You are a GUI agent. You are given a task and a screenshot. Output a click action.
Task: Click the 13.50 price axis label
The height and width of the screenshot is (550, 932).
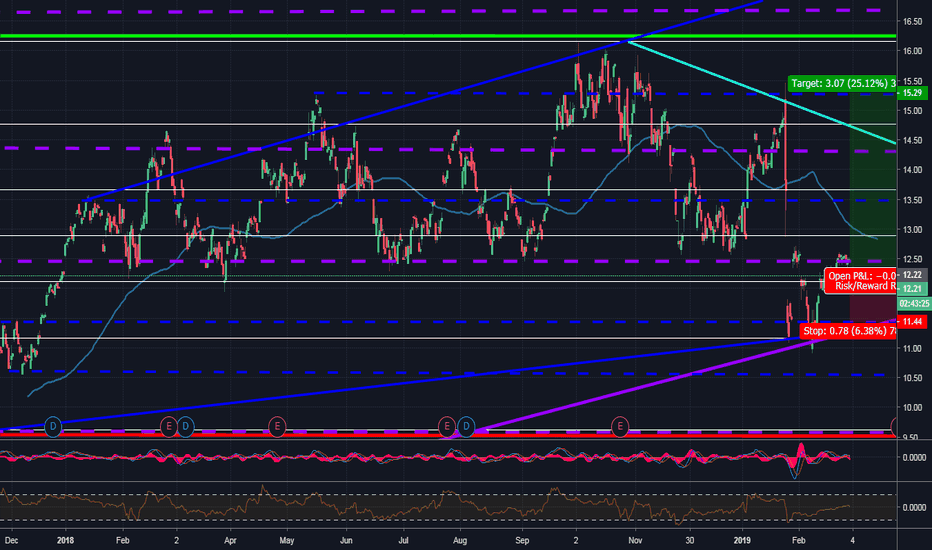tap(912, 200)
